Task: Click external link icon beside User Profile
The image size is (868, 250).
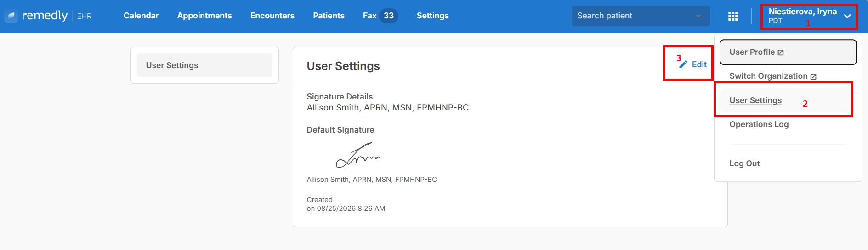Action: coord(781,52)
